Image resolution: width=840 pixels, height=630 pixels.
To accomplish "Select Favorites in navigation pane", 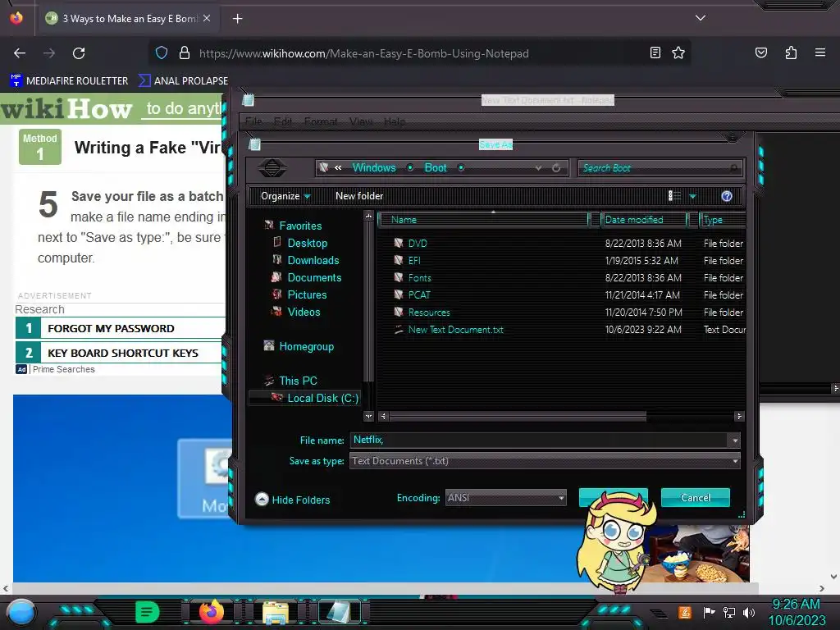I will [300, 226].
